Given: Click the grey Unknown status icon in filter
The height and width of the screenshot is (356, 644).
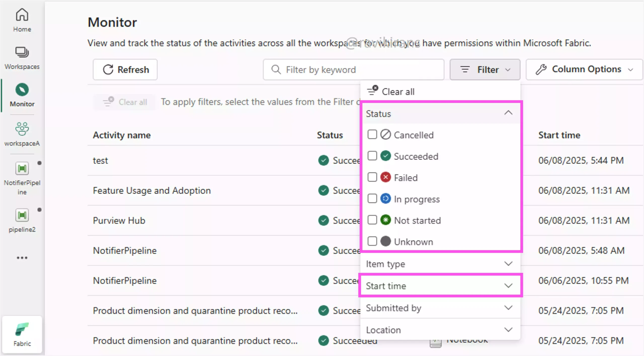Looking at the screenshot, I should click(385, 241).
